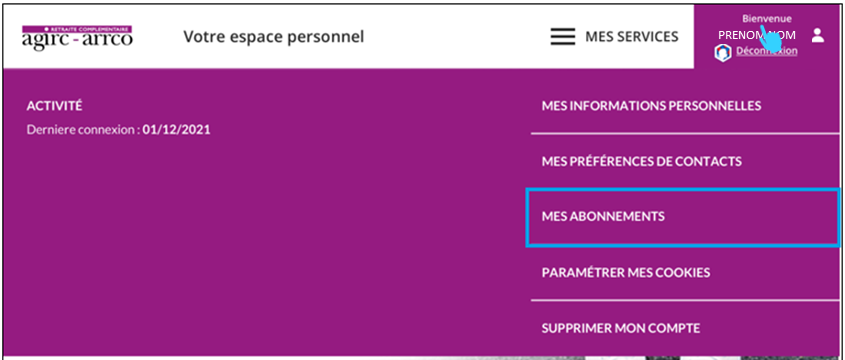The image size is (845, 360).
Task: Click the last login date 01/12/2021
Action: point(176,130)
